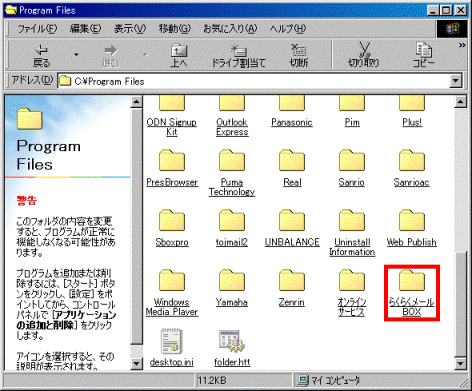Screen dimensions: 472x391
Task: Click the 11.2KB status bar text
Action: 212,380
